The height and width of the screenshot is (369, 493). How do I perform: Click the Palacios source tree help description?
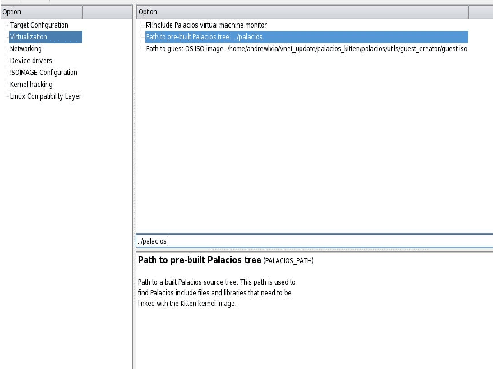(217, 293)
